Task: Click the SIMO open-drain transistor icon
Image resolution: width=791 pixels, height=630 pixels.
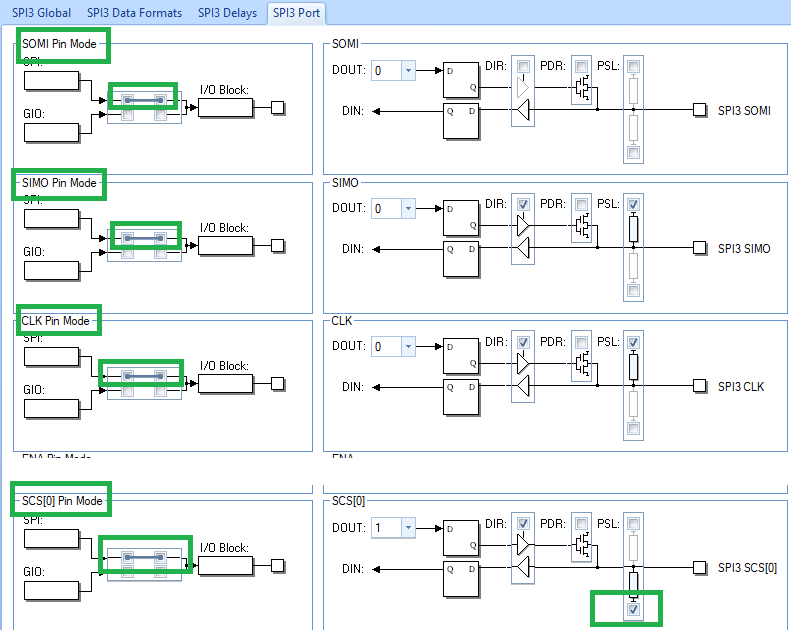Action: pyautogui.click(x=583, y=226)
